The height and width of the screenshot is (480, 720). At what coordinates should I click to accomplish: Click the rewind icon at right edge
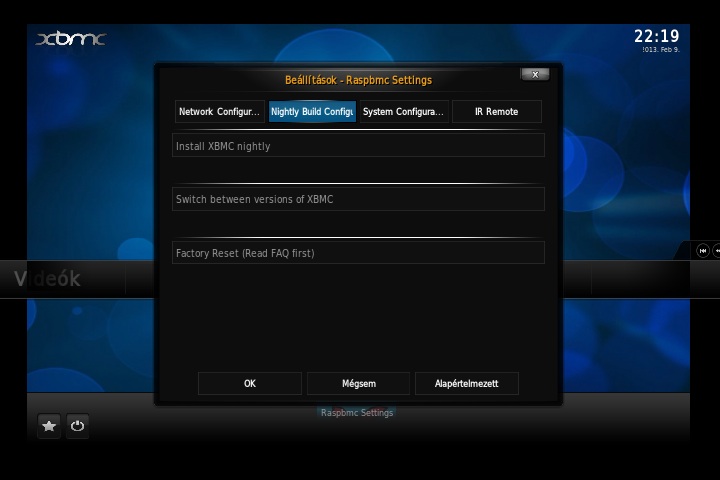pos(703,251)
